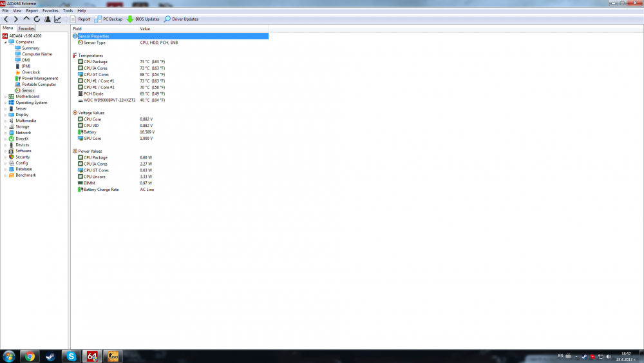The width and height of the screenshot is (644, 363).
Task: Launch PC Backup
Action: (108, 19)
